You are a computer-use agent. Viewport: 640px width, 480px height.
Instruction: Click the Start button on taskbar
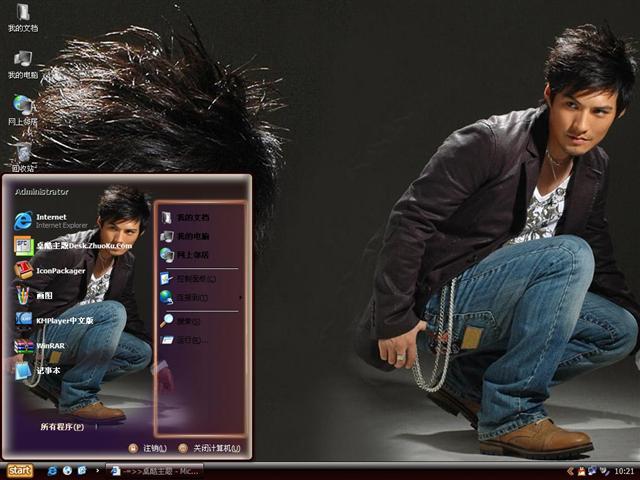pyautogui.click(x=20, y=470)
